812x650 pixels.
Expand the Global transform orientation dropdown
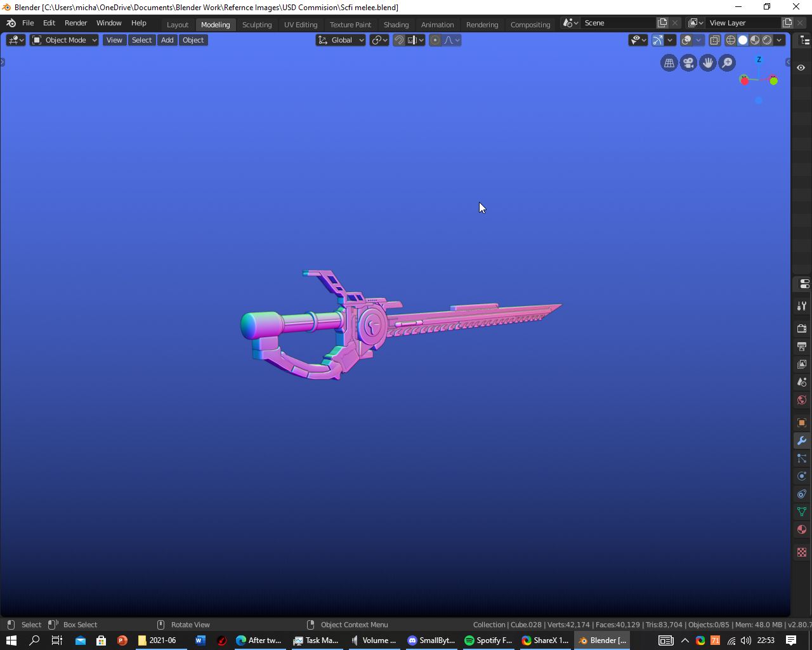tap(341, 40)
